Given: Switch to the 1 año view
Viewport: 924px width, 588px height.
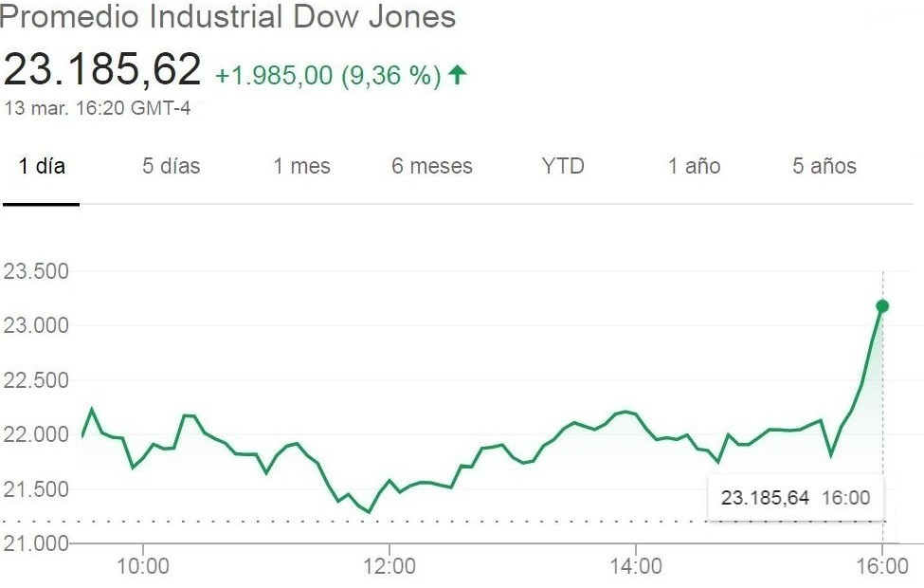Looking at the screenshot, I should pyautogui.click(x=694, y=167).
